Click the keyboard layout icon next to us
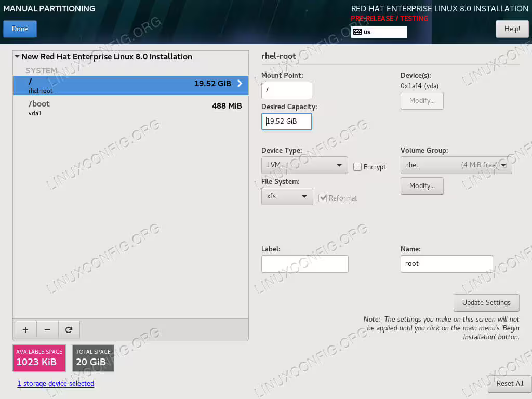 (x=357, y=32)
